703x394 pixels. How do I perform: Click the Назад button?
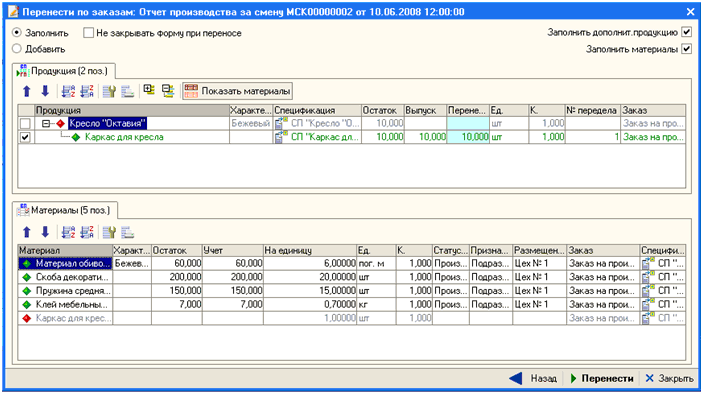click(x=533, y=378)
